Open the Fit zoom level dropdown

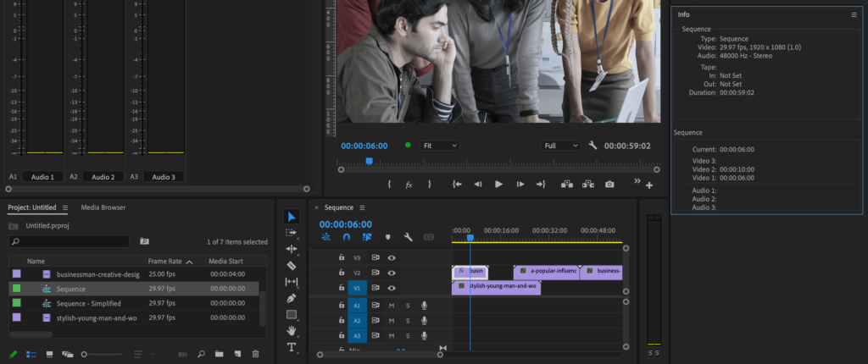[441, 146]
